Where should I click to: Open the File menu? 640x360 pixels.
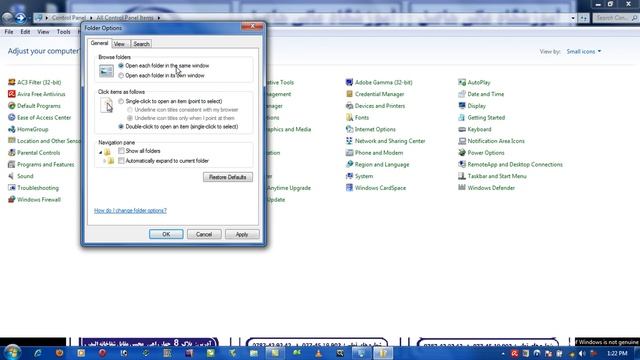click(9, 32)
